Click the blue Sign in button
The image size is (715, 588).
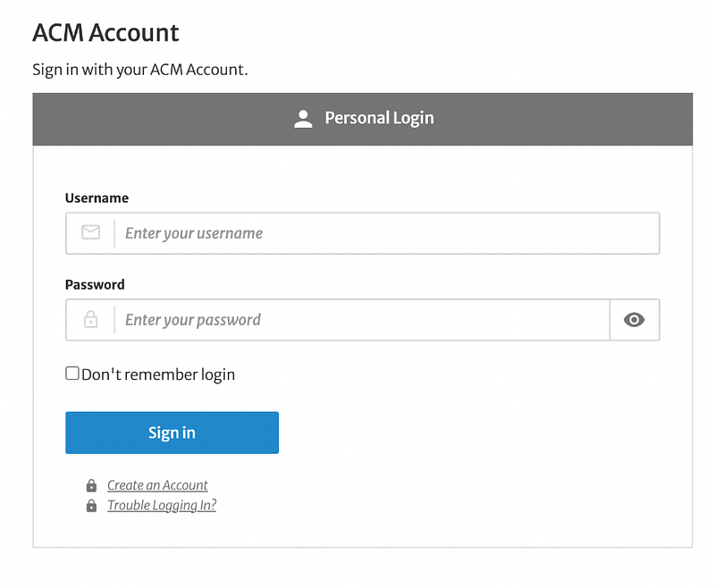(x=172, y=433)
